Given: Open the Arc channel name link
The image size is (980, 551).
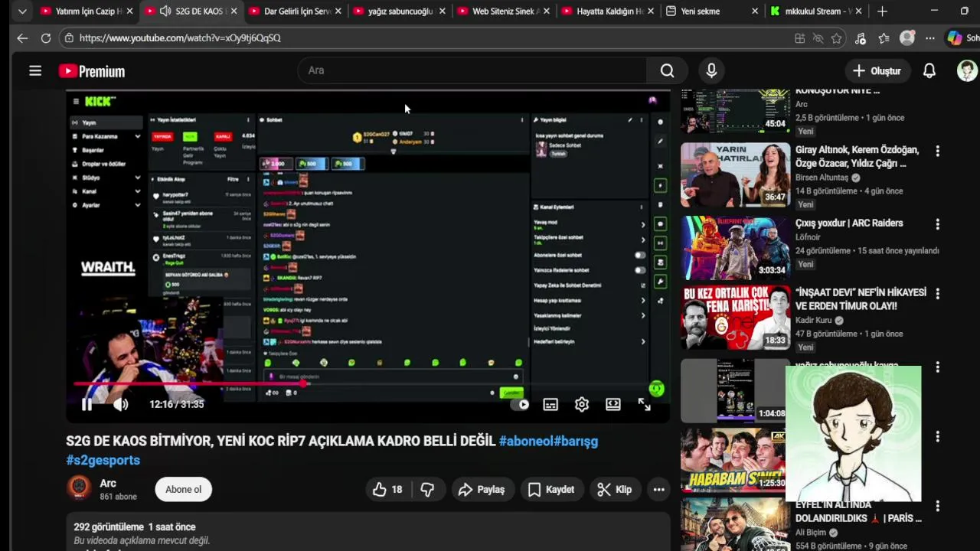Looking at the screenshot, I should [x=108, y=484].
